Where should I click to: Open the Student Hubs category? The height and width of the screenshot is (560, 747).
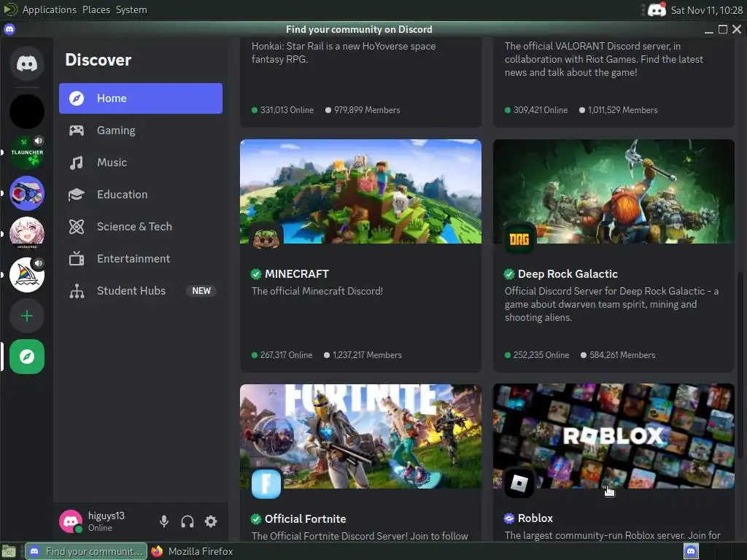point(141,291)
